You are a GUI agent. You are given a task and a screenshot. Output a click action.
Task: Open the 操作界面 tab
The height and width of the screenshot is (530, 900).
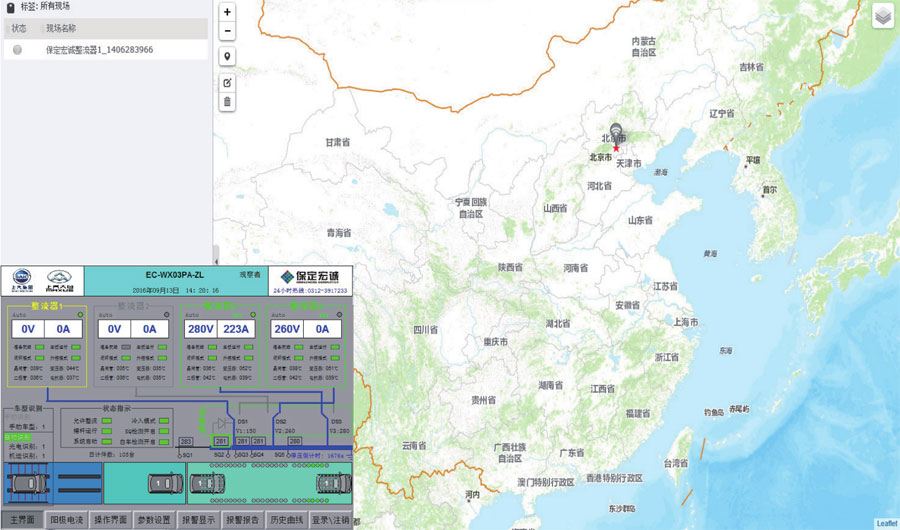tap(110, 520)
